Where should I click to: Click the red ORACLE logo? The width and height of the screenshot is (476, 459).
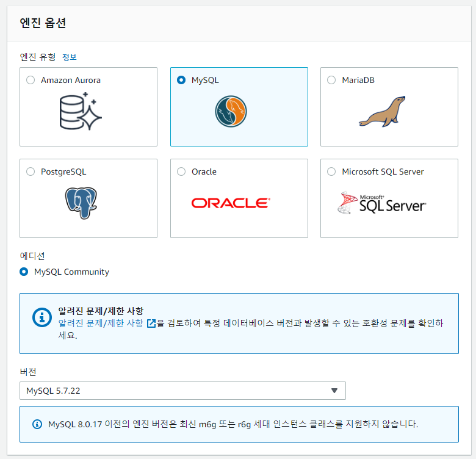tap(231, 203)
